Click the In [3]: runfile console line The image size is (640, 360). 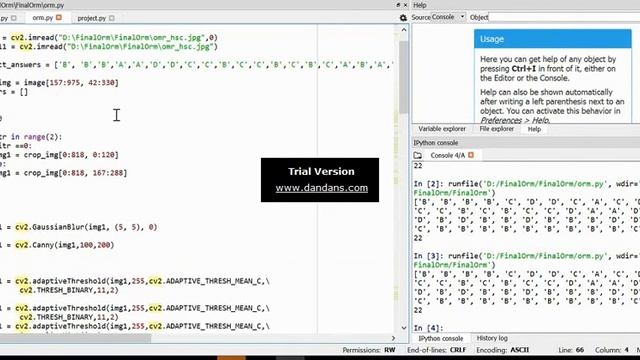[x=527, y=256]
